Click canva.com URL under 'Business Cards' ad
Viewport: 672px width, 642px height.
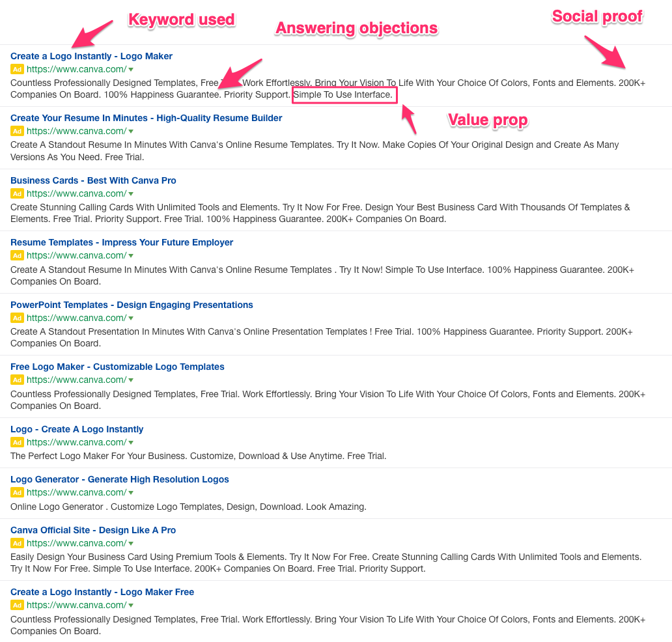click(77, 193)
